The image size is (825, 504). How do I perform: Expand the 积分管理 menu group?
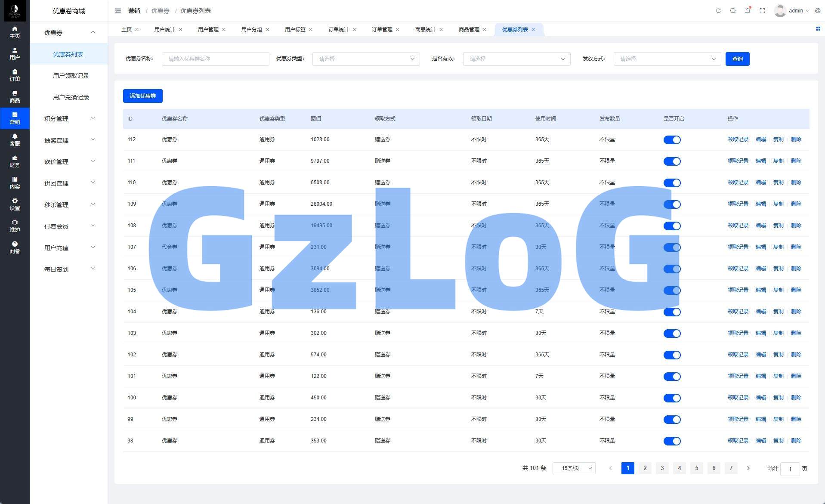point(69,119)
